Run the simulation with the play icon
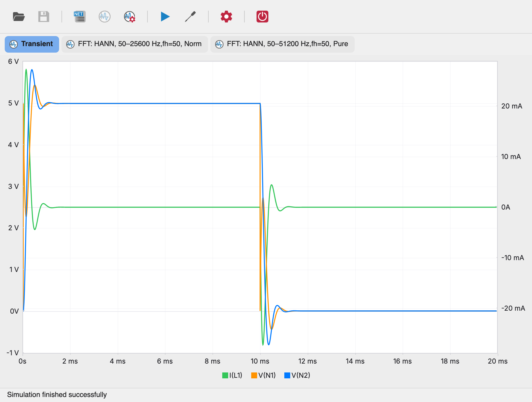 tap(165, 17)
